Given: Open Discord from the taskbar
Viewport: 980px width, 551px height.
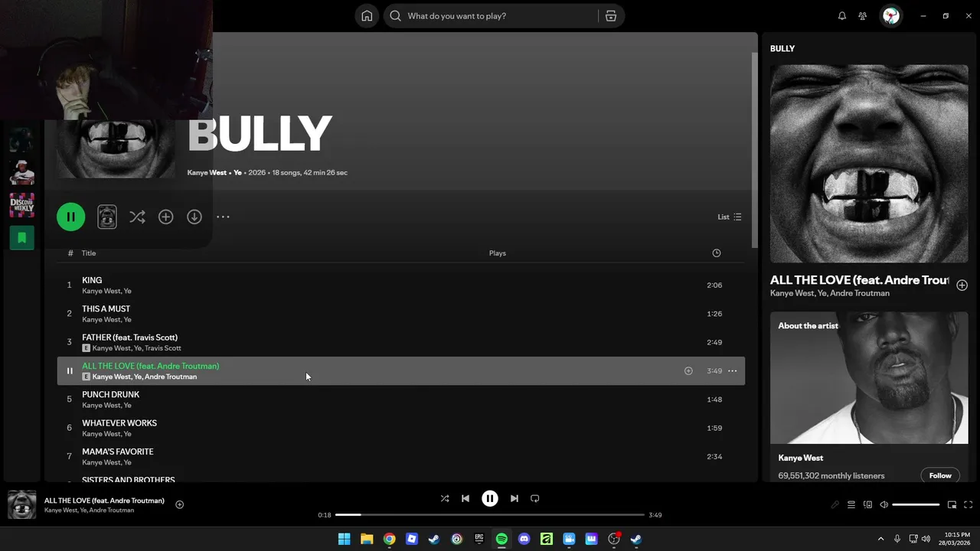Looking at the screenshot, I should coord(524,539).
